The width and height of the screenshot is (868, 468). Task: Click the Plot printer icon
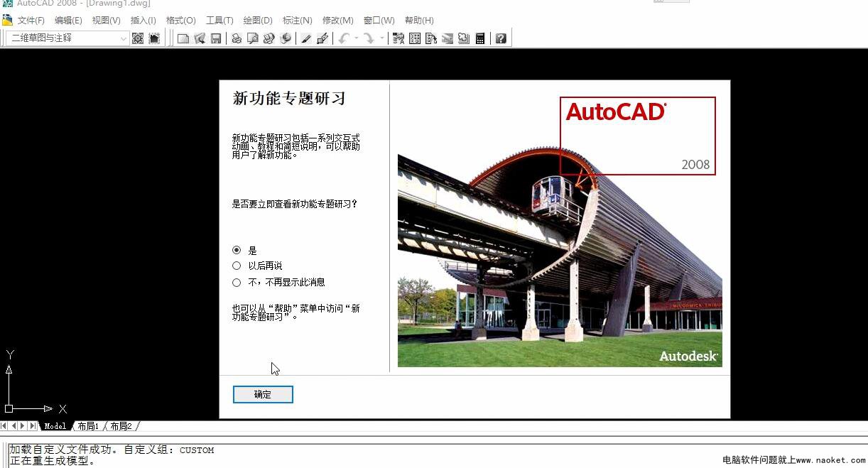[237, 38]
